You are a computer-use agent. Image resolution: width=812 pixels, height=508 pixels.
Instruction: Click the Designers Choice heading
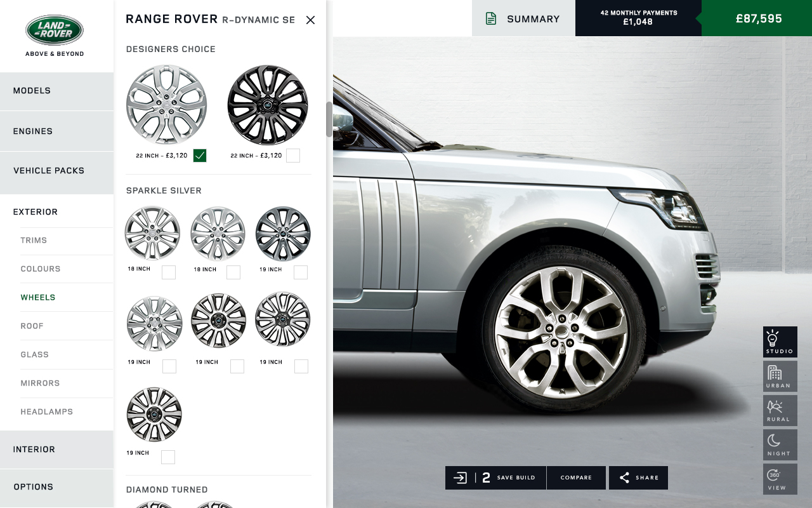click(x=171, y=49)
